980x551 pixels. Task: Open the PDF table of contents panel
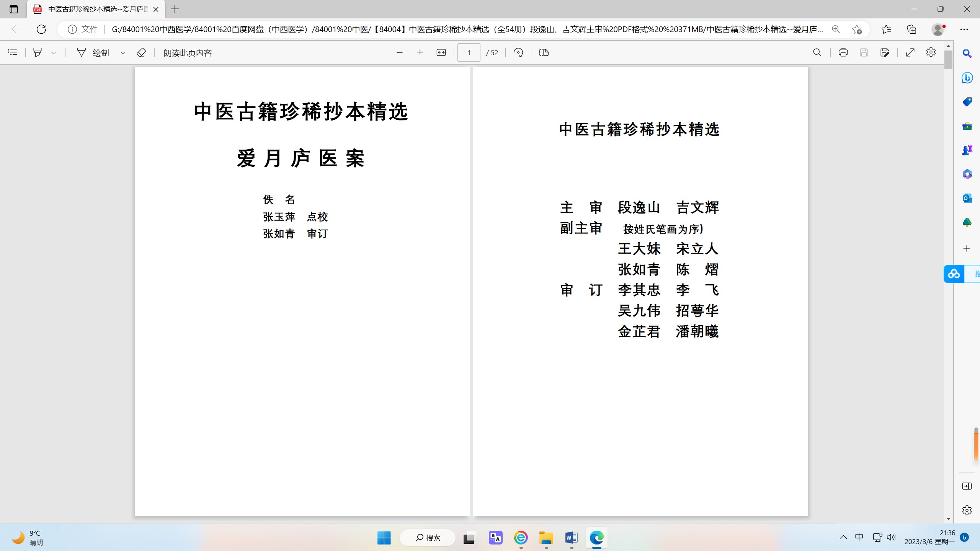(x=13, y=52)
